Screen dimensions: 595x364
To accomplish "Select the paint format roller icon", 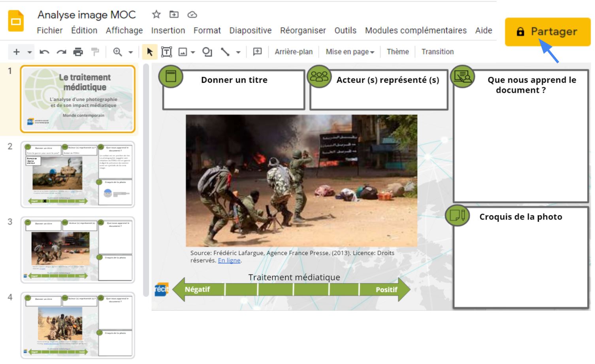I will (x=95, y=52).
